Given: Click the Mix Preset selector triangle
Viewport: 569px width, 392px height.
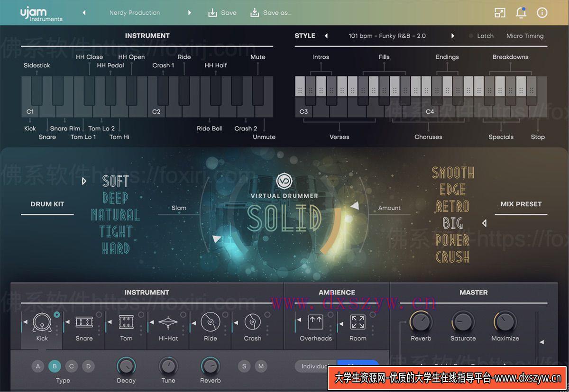Looking at the screenshot, I should coord(484,223).
